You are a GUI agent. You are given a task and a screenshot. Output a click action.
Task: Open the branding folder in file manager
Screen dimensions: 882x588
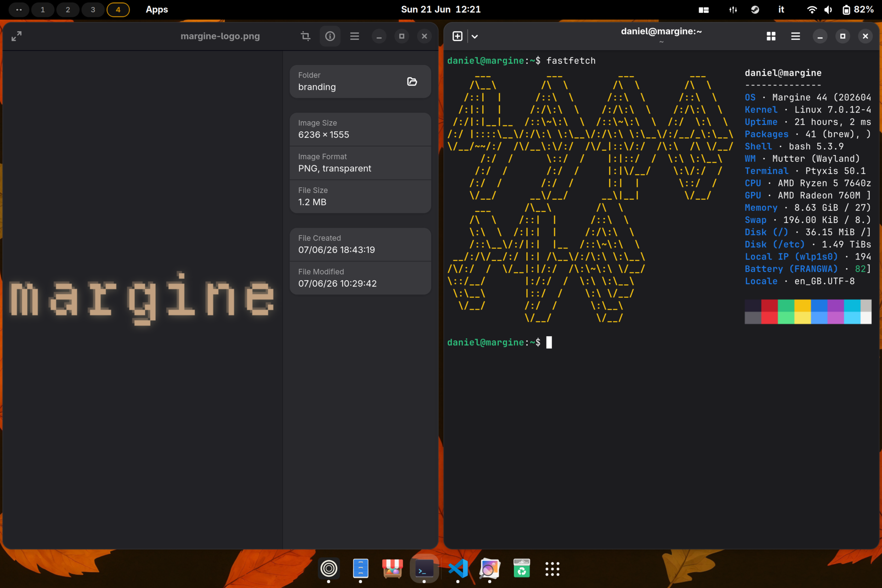point(412,82)
